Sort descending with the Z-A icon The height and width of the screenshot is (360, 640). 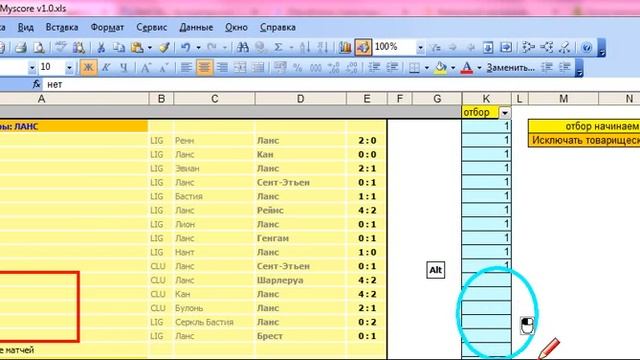(x=322, y=48)
